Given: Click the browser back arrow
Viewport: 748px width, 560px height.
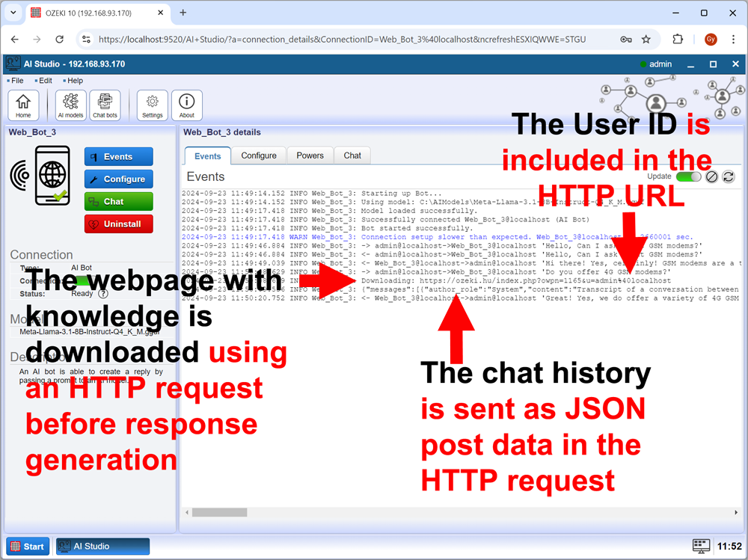Looking at the screenshot, I should [x=15, y=39].
